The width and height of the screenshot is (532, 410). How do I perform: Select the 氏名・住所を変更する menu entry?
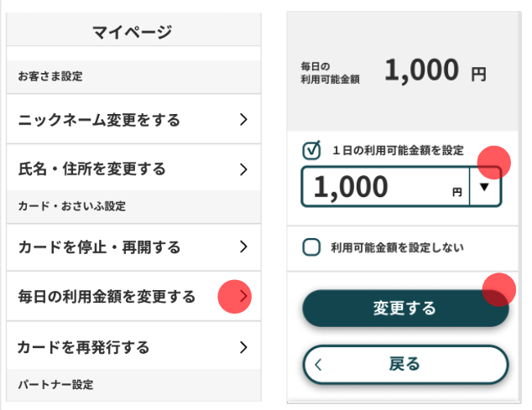pos(92,169)
